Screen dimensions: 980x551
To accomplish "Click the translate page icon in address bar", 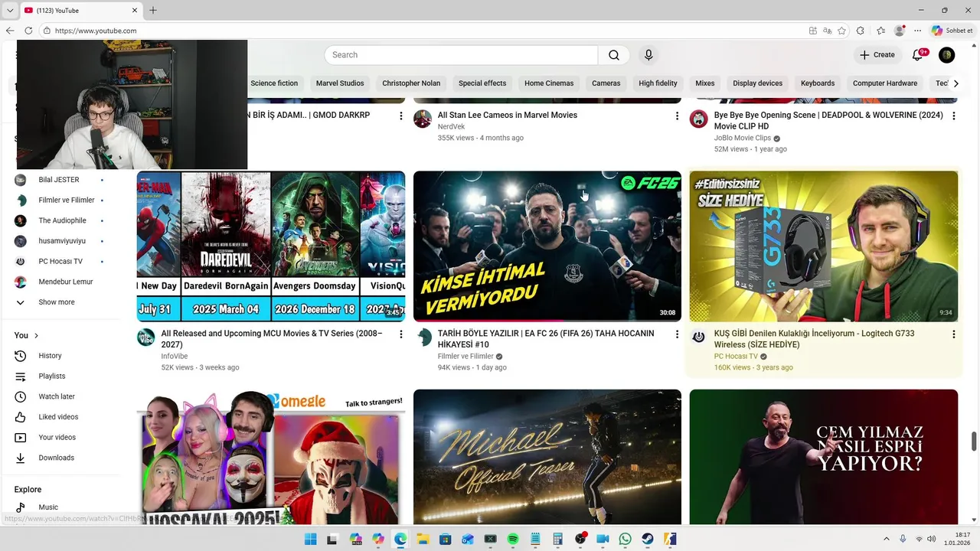I will [827, 31].
